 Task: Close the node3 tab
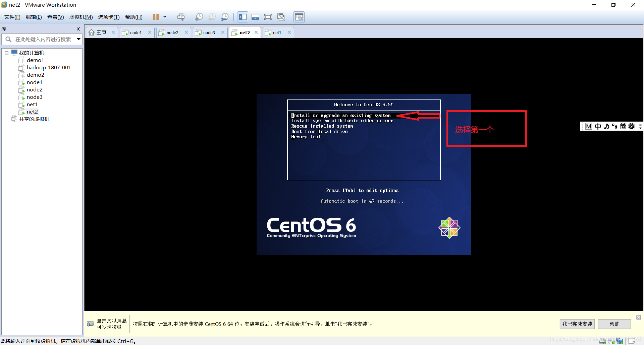(223, 32)
